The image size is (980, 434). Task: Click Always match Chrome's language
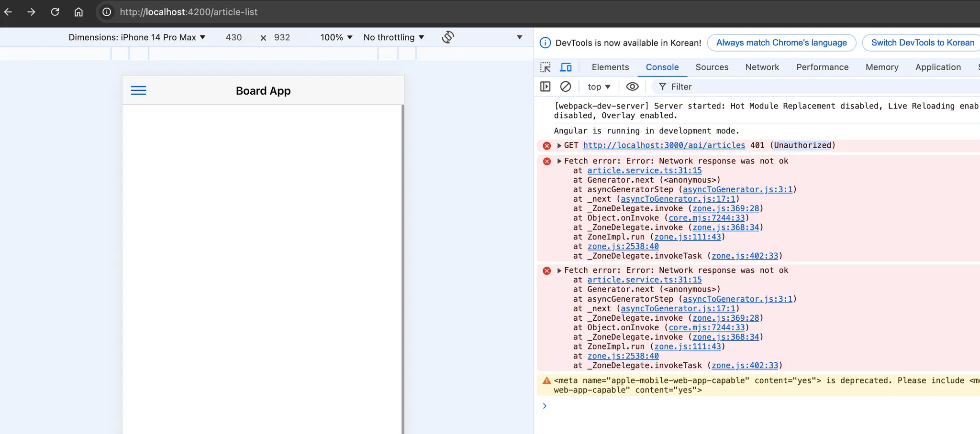pos(781,43)
